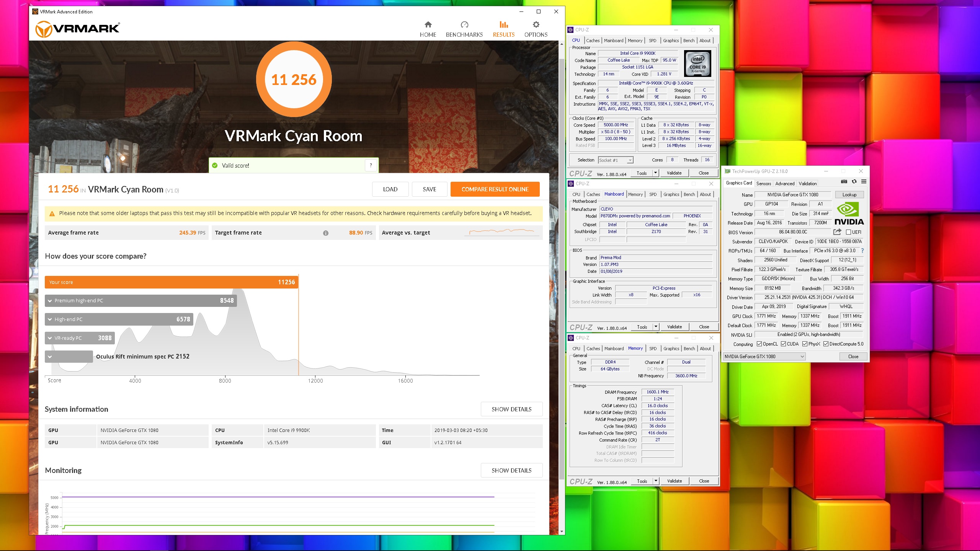Click the GPU-Z refresh icon

[x=854, y=181]
